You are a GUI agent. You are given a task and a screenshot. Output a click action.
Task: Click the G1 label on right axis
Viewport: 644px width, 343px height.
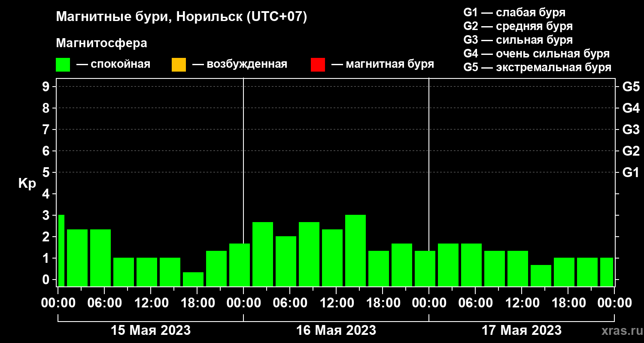pyautogui.click(x=631, y=172)
